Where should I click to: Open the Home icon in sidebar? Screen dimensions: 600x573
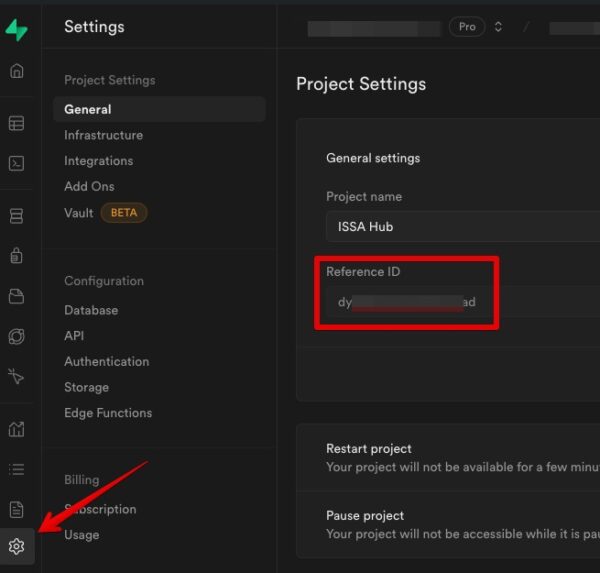[16, 72]
